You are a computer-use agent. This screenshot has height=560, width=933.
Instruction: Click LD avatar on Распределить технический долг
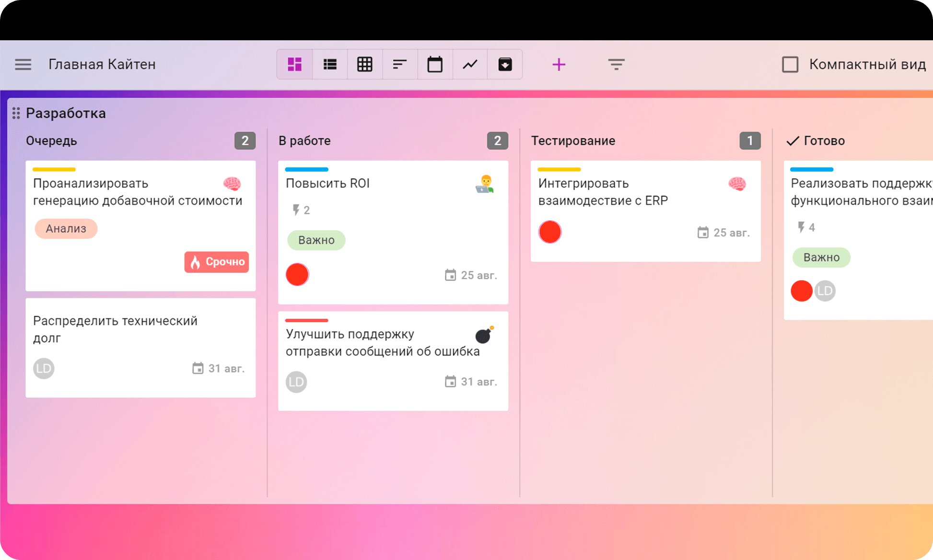click(44, 368)
